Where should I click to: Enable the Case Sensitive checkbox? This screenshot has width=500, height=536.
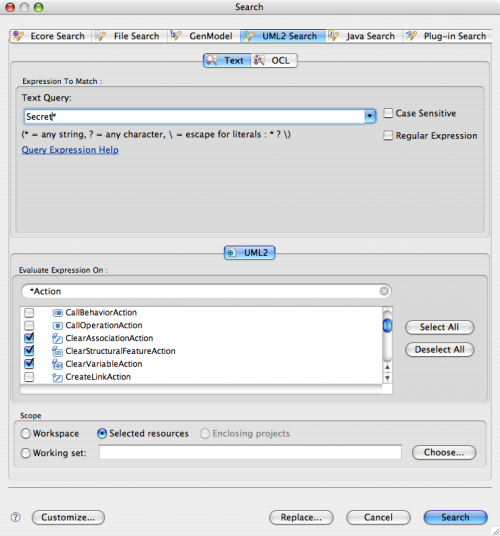[388, 113]
